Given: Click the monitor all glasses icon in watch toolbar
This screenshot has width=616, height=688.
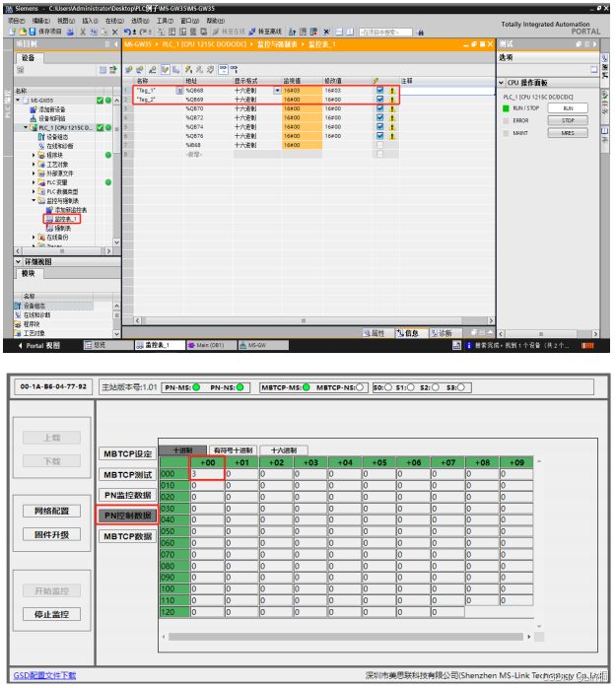Looking at the screenshot, I should click(x=224, y=69).
